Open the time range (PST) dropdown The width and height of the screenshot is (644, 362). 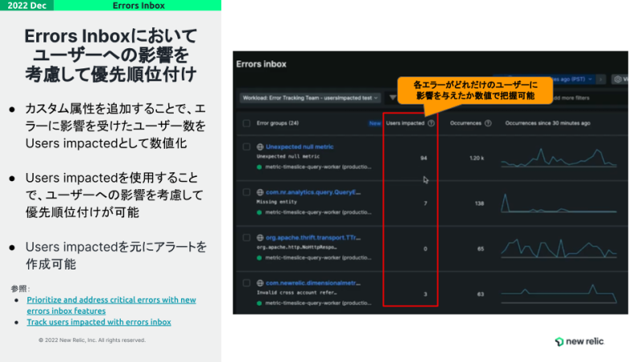click(x=573, y=79)
